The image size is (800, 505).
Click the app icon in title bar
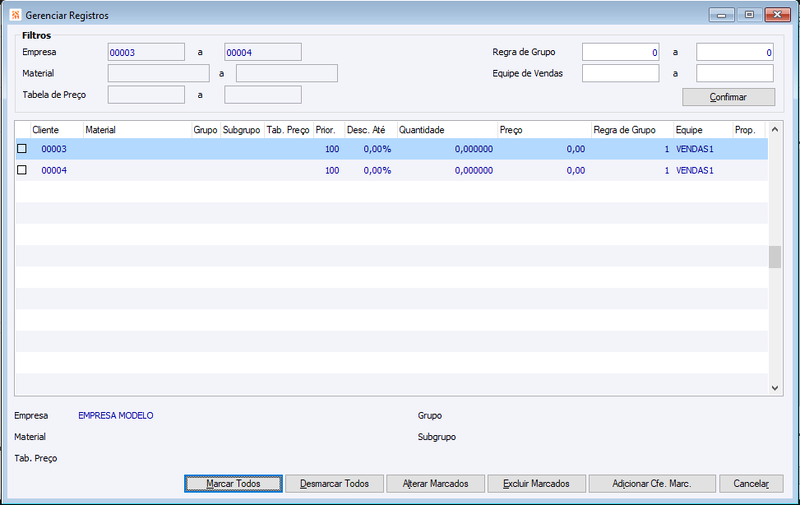[x=15, y=15]
